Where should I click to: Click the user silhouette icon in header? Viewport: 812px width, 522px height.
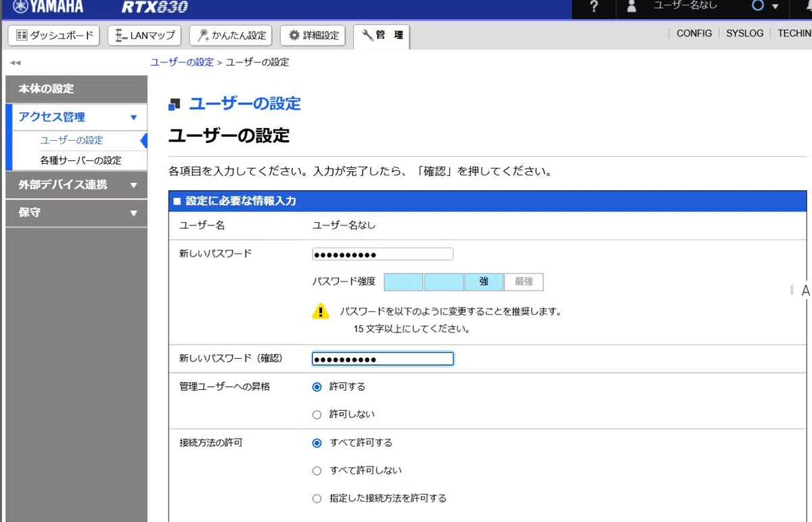[x=632, y=7]
